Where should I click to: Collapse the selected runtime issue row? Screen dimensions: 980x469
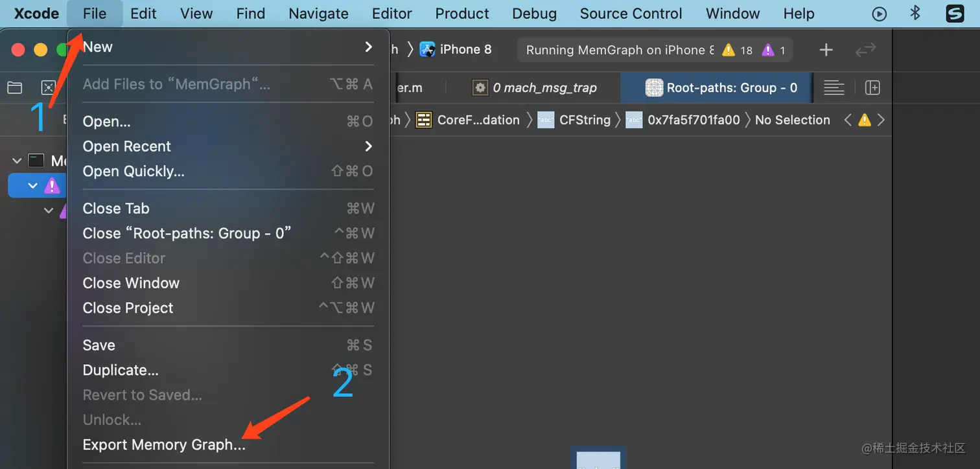33,186
